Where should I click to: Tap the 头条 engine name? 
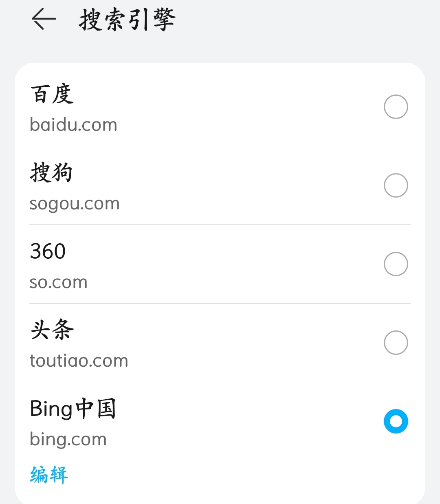point(52,330)
